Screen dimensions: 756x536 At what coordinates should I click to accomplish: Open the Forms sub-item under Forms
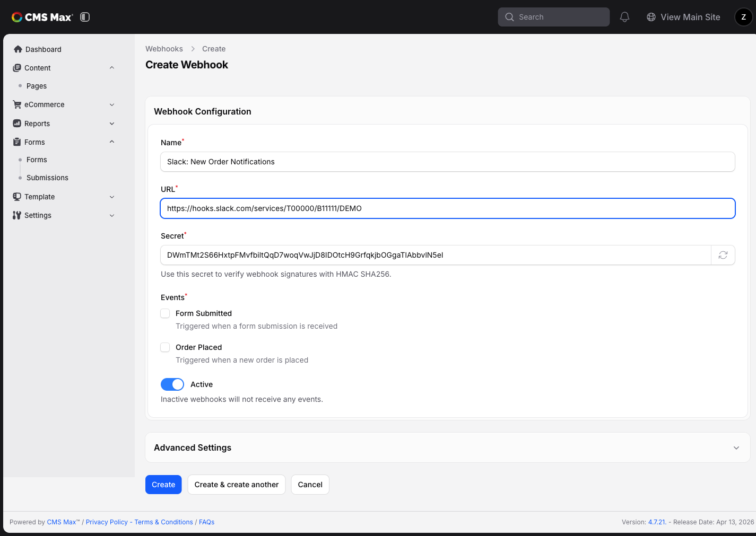[x=37, y=160]
